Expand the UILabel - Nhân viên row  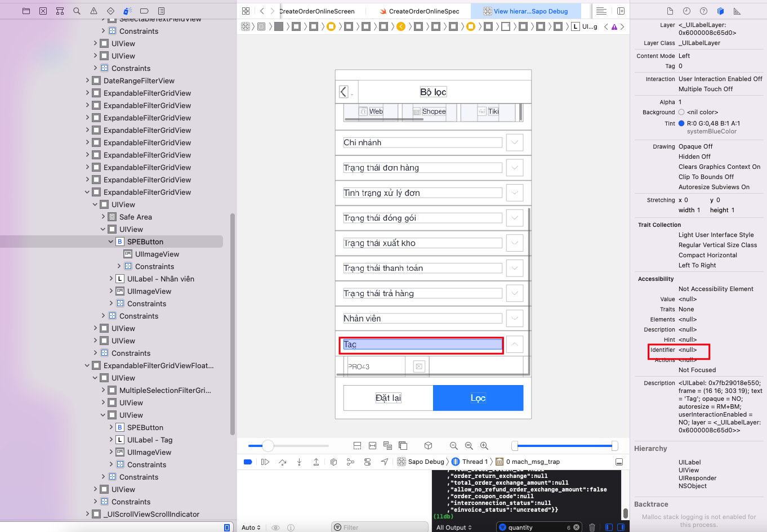click(x=111, y=279)
